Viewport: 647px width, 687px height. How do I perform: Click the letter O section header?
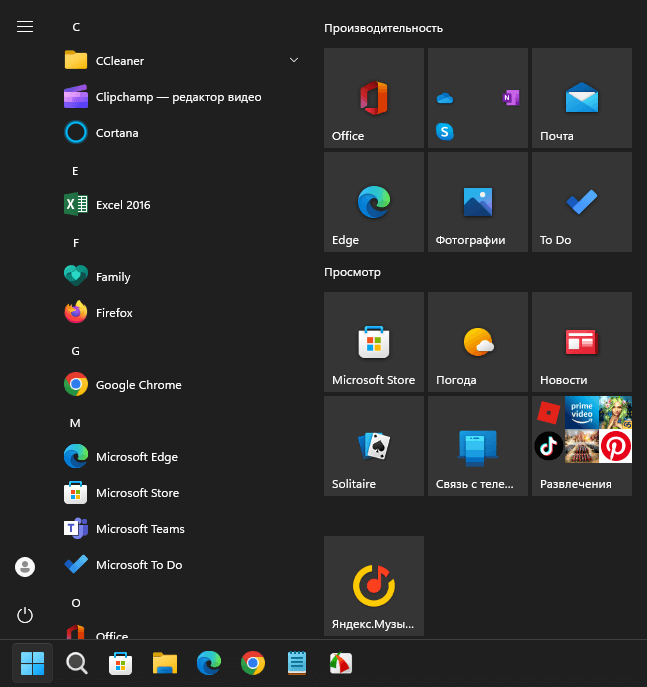(76, 603)
